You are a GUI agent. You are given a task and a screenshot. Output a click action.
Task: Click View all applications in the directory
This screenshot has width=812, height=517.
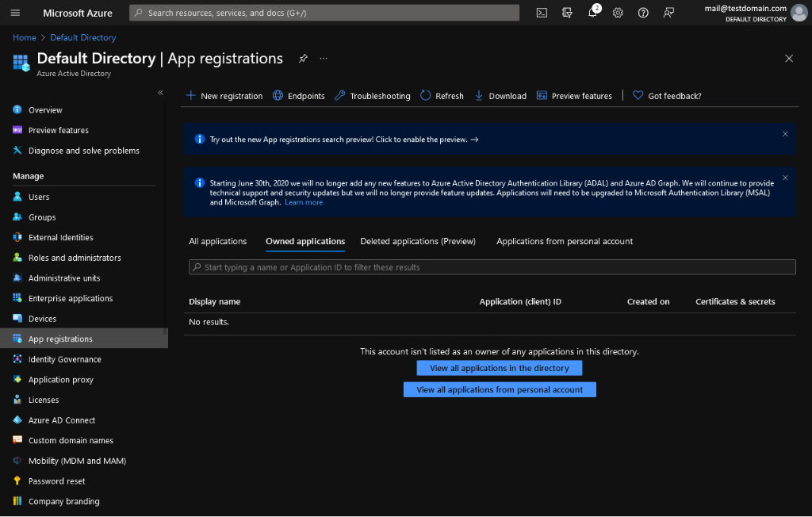click(500, 369)
